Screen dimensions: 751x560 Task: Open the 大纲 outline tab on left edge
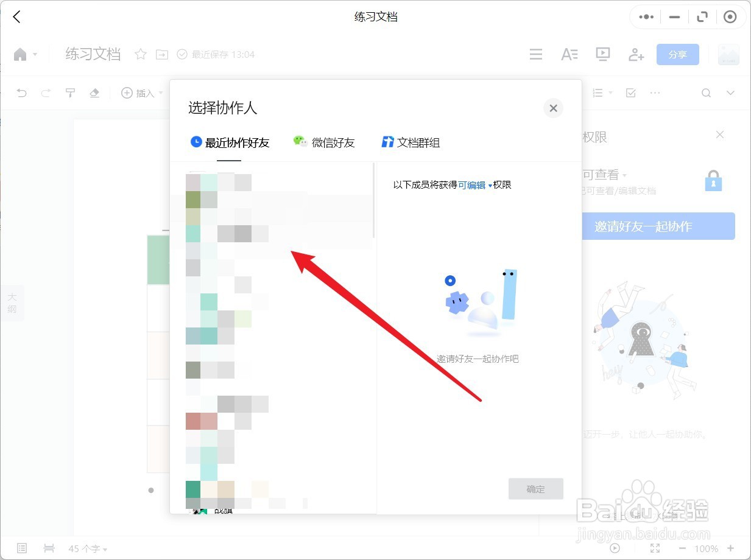click(x=12, y=303)
